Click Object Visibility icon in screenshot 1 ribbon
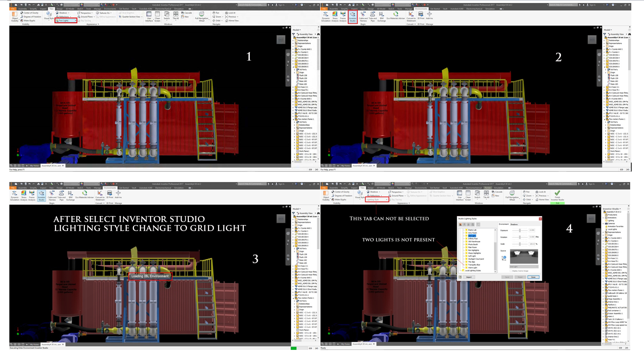This screenshot has width=644, height=351. tap(15, 16)
